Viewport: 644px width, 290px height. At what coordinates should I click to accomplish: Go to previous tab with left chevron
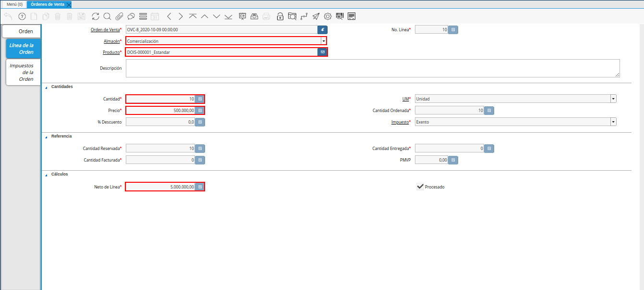coord(169,16)
